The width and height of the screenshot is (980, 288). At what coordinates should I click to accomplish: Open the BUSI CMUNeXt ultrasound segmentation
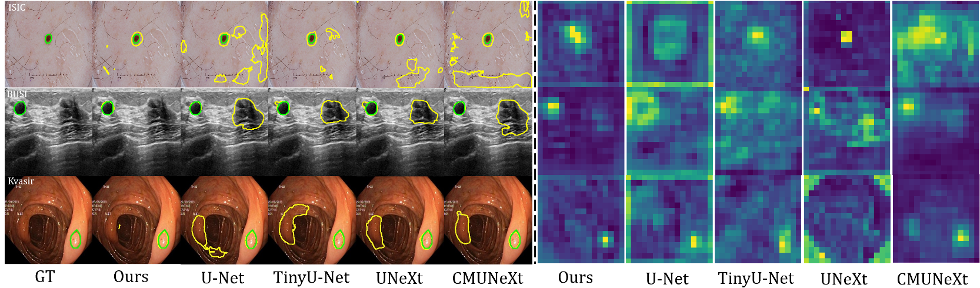click(489, 132)
